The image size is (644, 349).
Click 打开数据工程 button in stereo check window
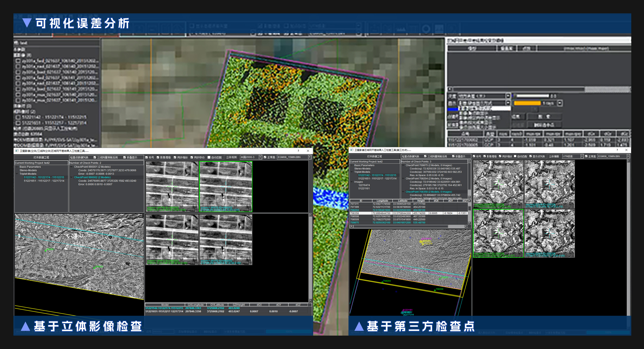point(41,157)
